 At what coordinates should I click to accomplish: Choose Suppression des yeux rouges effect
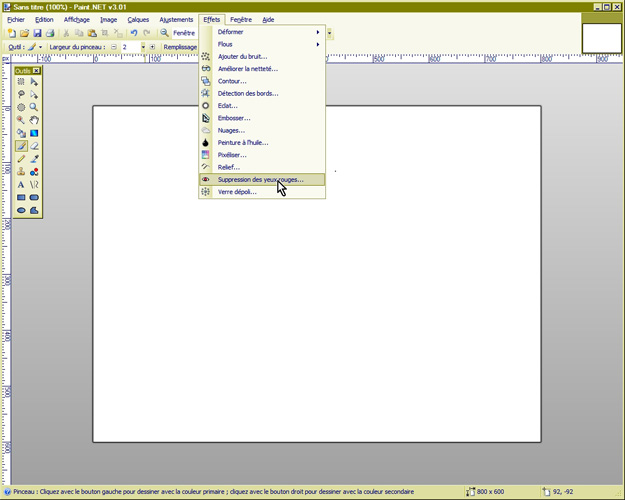[260, 180]
